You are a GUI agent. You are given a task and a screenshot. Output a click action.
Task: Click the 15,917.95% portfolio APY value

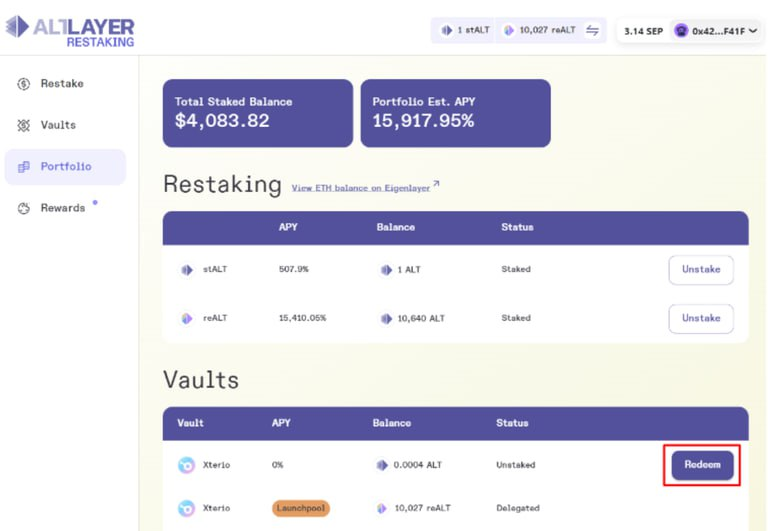(423, 121)
